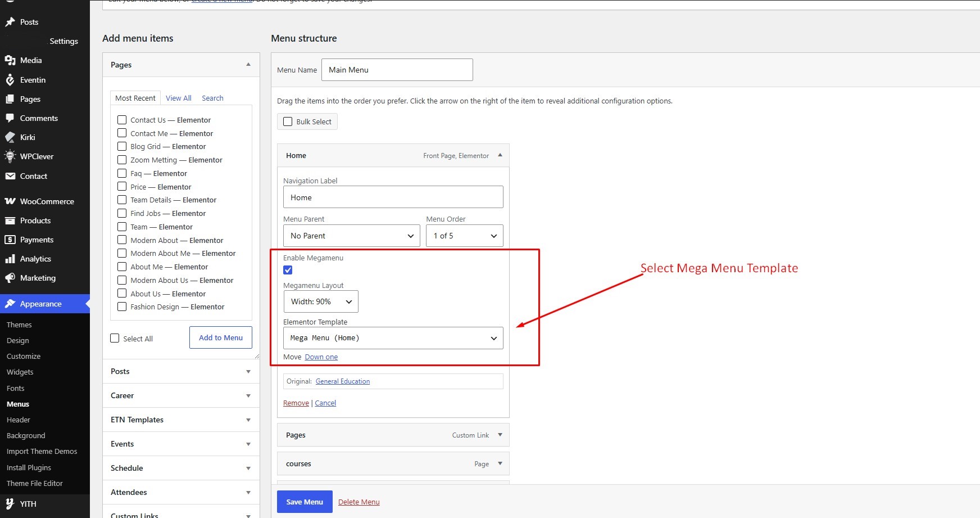Image resolution: width=980 pixels, height=518 pixels.
Task: Open the Megamenu Layout width dropdown
Action: (321, 301)
